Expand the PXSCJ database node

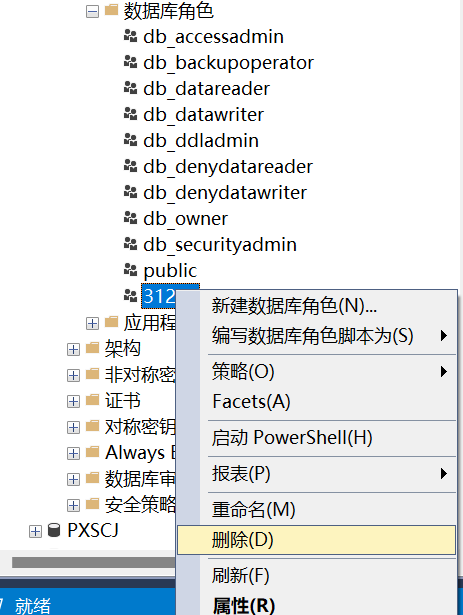pos(35,532)
